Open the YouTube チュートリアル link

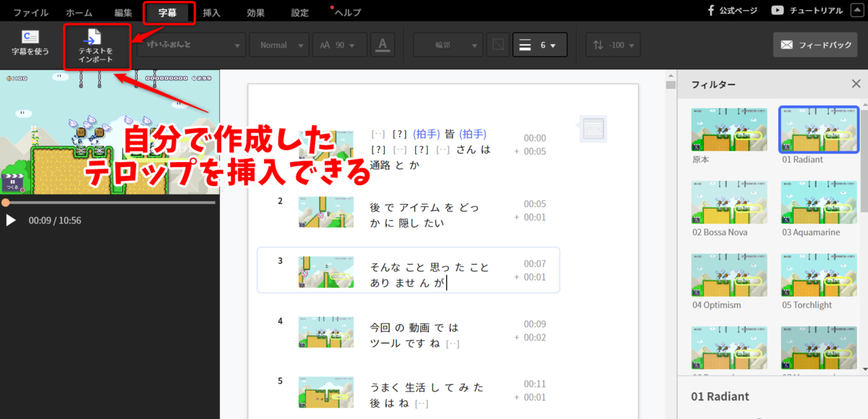click(807, 11)
